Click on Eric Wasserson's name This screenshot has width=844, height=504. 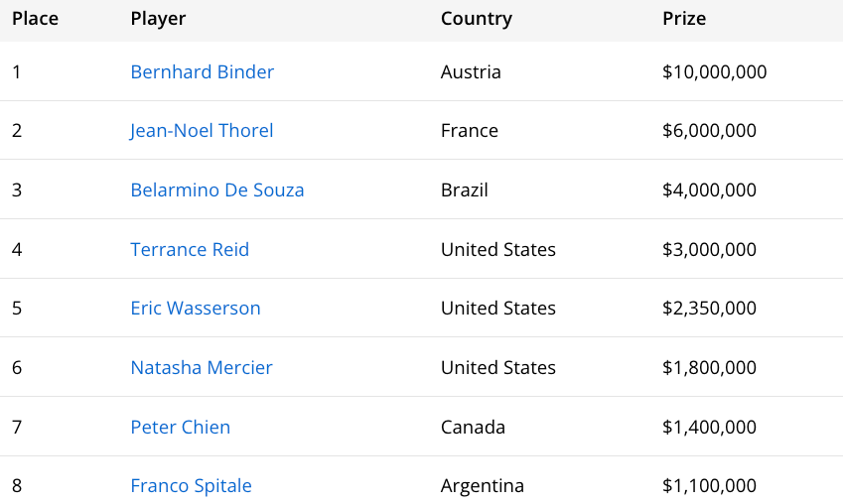196,308
